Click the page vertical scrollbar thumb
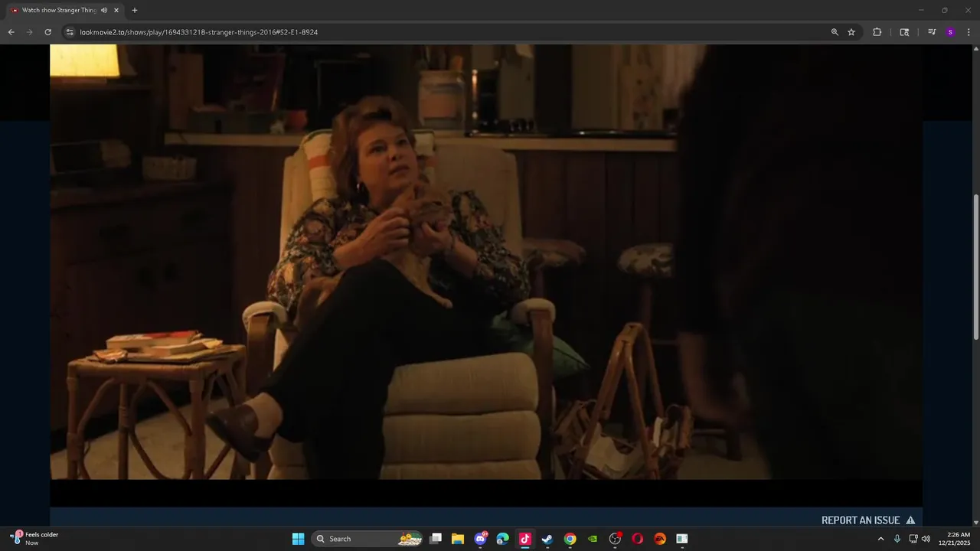Image resolution: width=980 pixels, height=551 pixels. (x=975, y=268)
